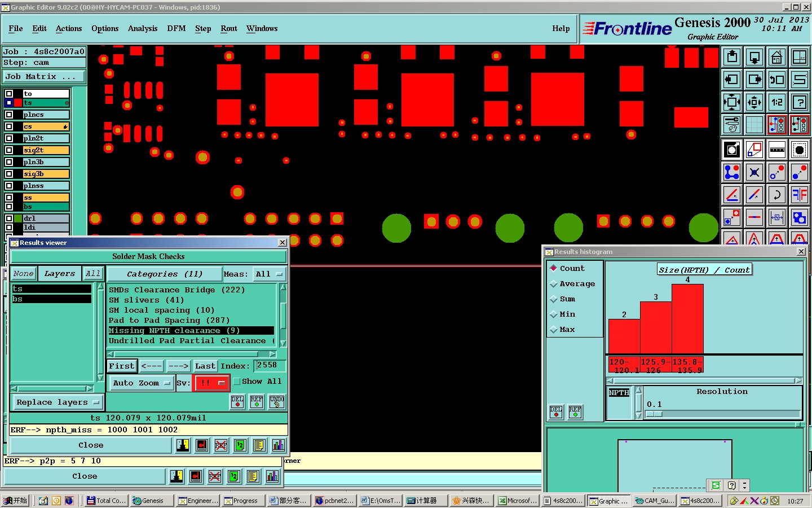
Task: Click histogram NPTH list scroll down arrow
Action: (x=638, y=415)
